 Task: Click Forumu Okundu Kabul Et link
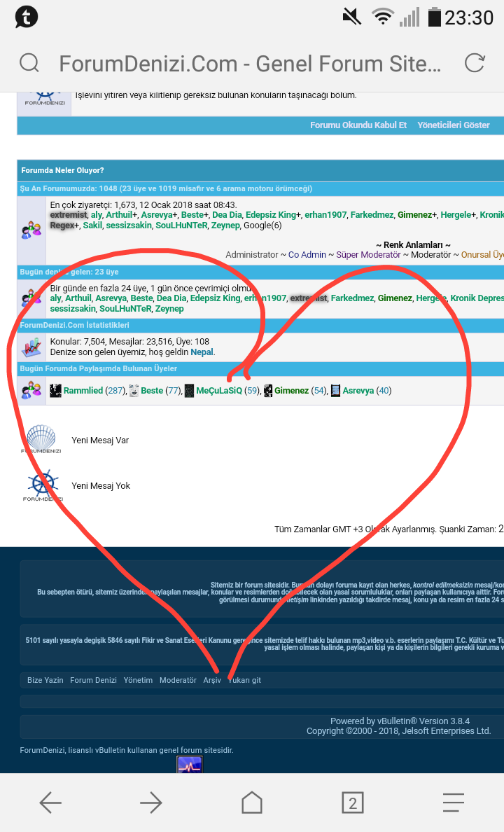[x=358, y=125]
